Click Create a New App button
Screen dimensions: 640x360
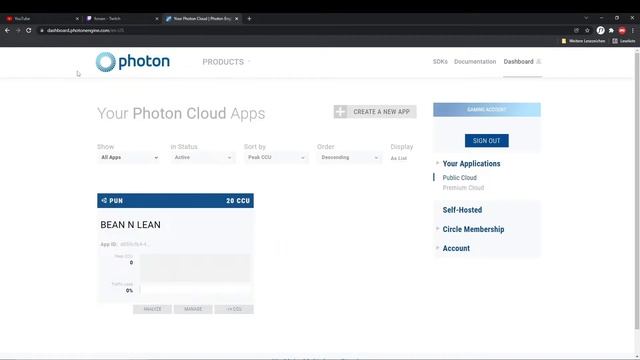coord(375,112)
